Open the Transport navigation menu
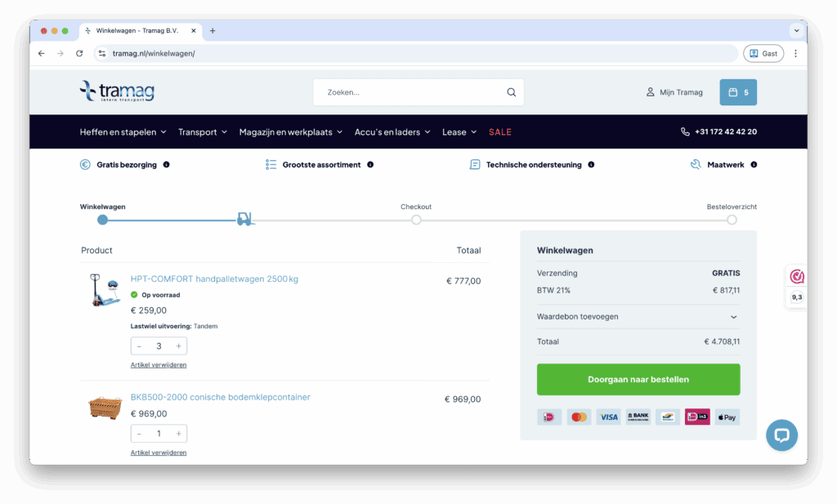837x504 pixels. pyautogui.click(x=203, y=132)
